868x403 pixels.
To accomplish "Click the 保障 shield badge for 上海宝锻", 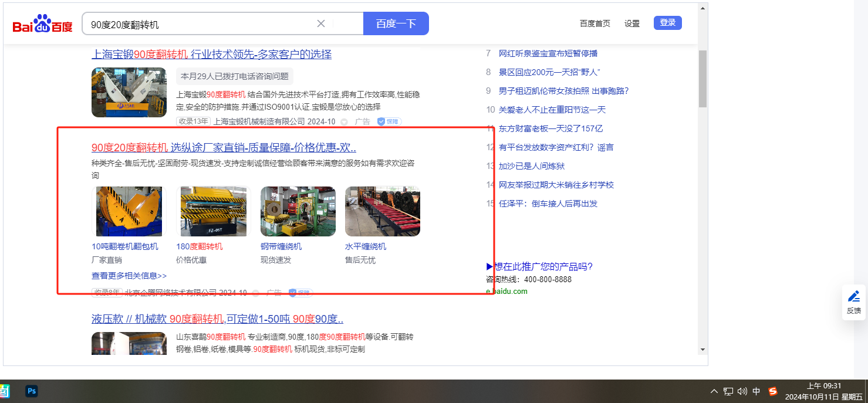I will 388,121.
